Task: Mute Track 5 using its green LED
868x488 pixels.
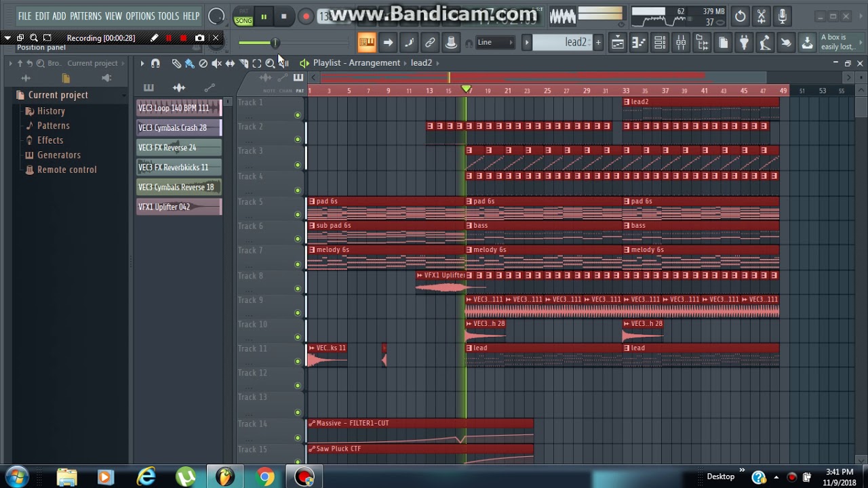Action: click(297, 214)
